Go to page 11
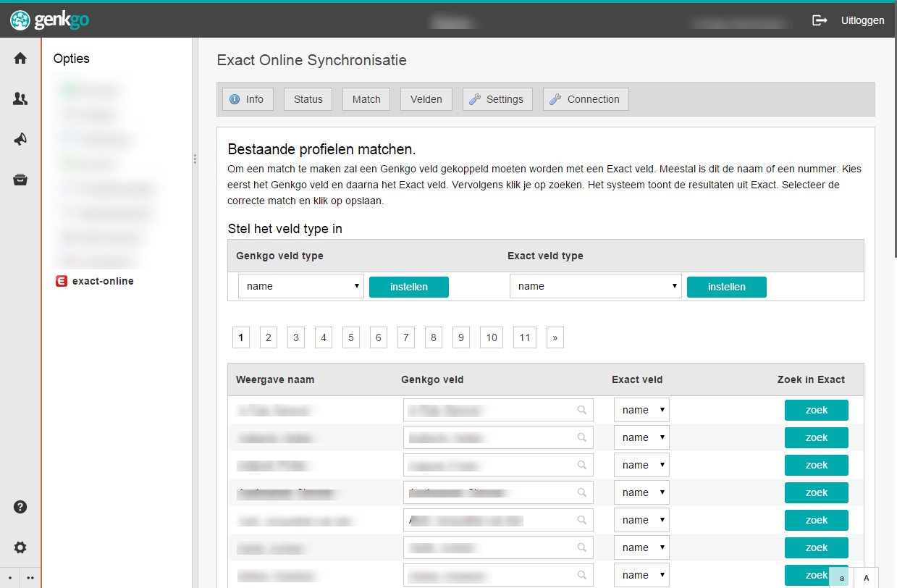Viewport: 897px width, 588px height. click(x=525, y=337)
